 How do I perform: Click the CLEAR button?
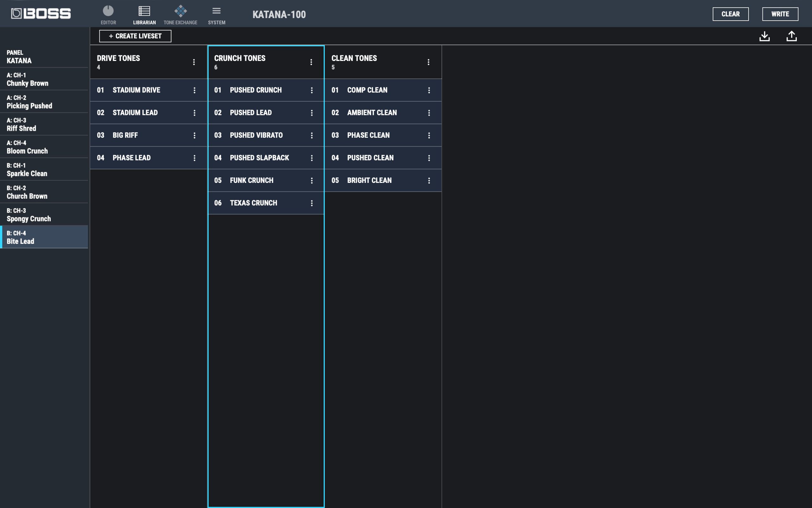pyautogui.click(x=730, y=14)
